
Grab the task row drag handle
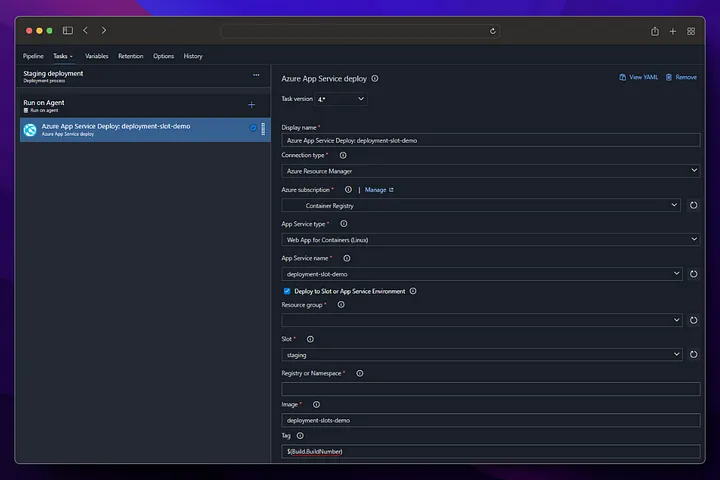point(263,129)
